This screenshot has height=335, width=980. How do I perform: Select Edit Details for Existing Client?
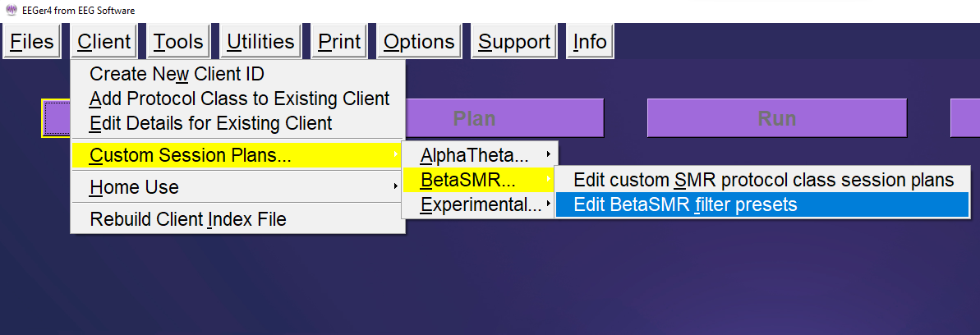[210, 123]
